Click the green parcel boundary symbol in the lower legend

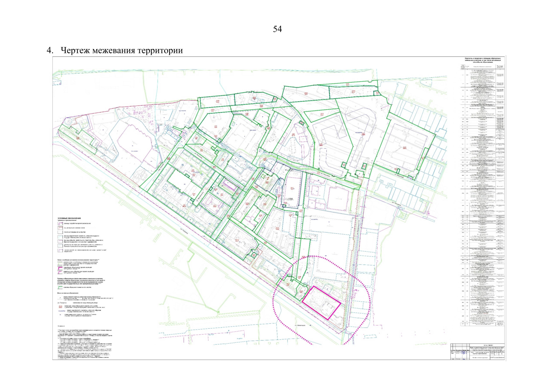pos(60,288)
